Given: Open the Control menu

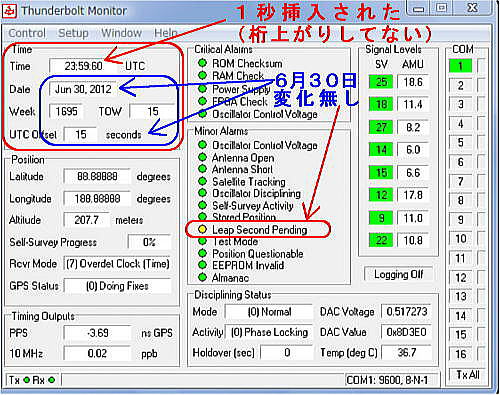Looking at the screenshot, I should (27, 33).
